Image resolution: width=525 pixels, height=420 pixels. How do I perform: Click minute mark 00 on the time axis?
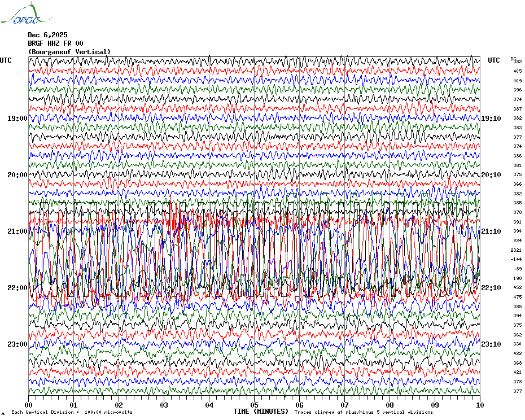(x=29, y=405)
